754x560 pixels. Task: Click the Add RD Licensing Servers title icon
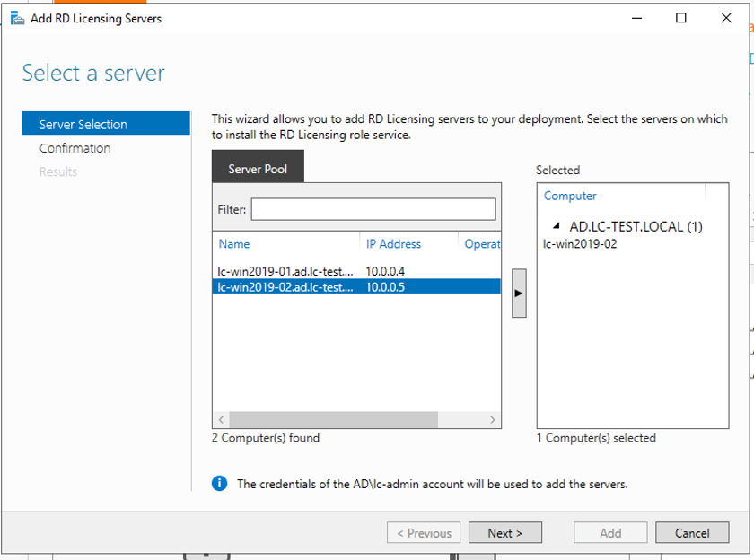tap(16, 18)
